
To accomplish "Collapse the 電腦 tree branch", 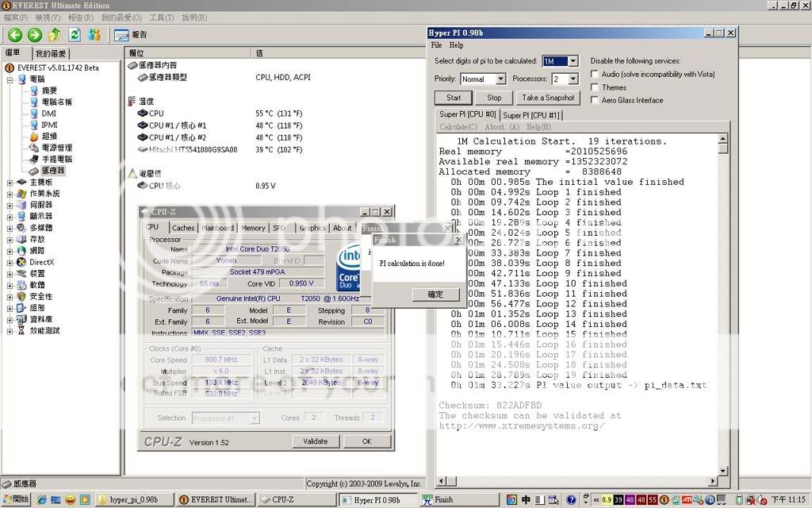I will coord(10,80).
